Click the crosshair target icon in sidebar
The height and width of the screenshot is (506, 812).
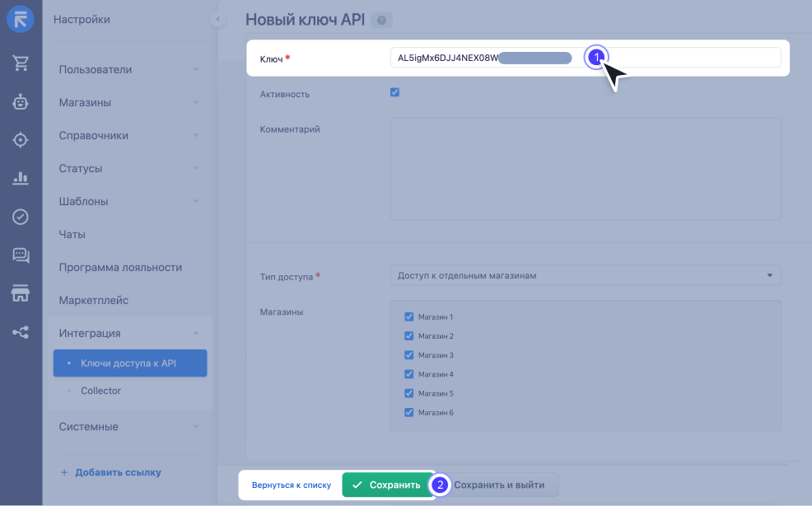point(21,140)
